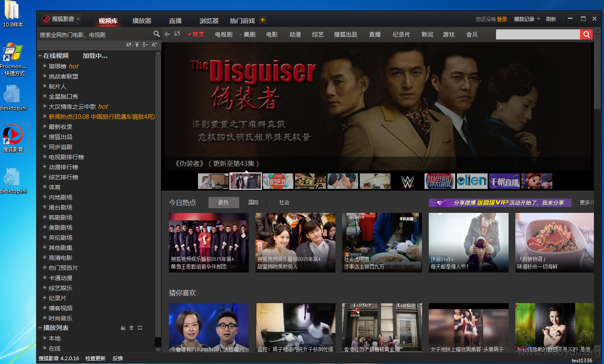Expand the 制片人 tree item
Image resolution: width=604 pixels, height=364 pixels.
pos(45,86)
